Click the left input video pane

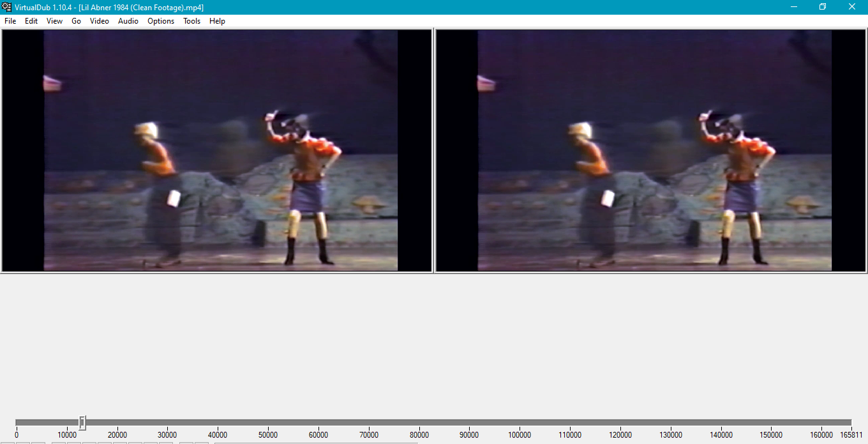click(217, 151)
